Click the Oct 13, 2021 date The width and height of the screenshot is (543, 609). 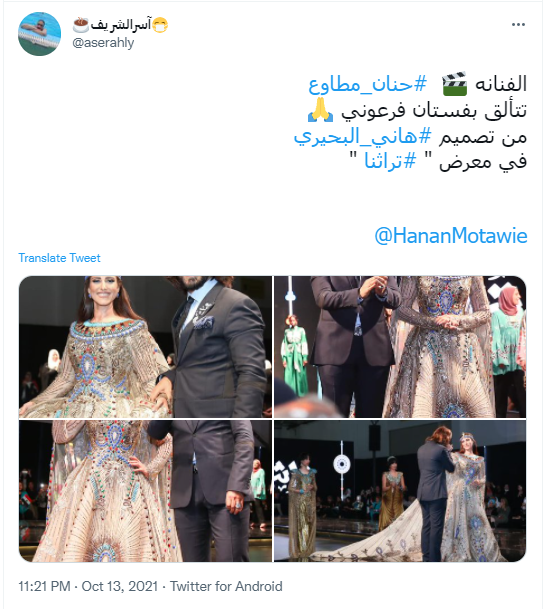point(120,586)
